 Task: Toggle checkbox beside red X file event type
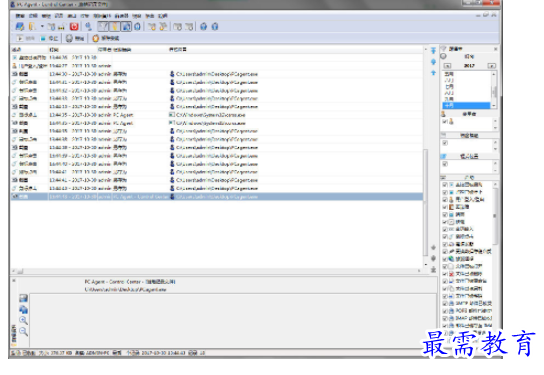pyautogui.click(x=445, y=274)
